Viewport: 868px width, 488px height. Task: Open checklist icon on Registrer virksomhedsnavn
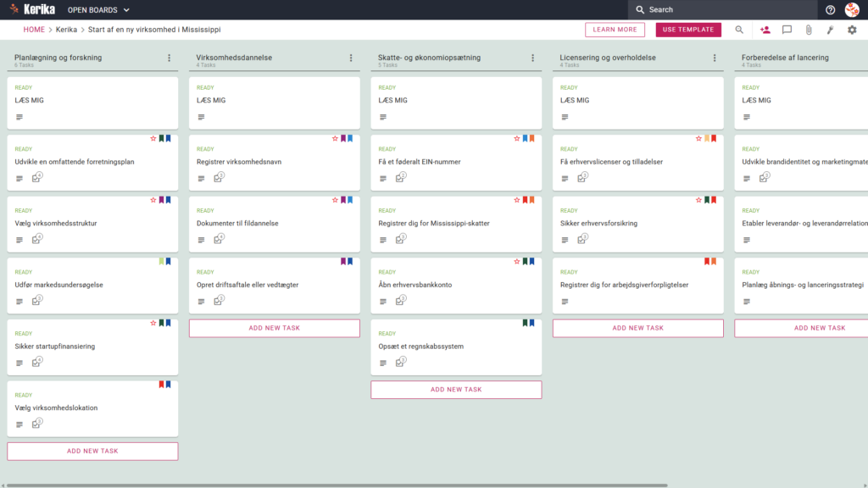[x=219, y=178]
